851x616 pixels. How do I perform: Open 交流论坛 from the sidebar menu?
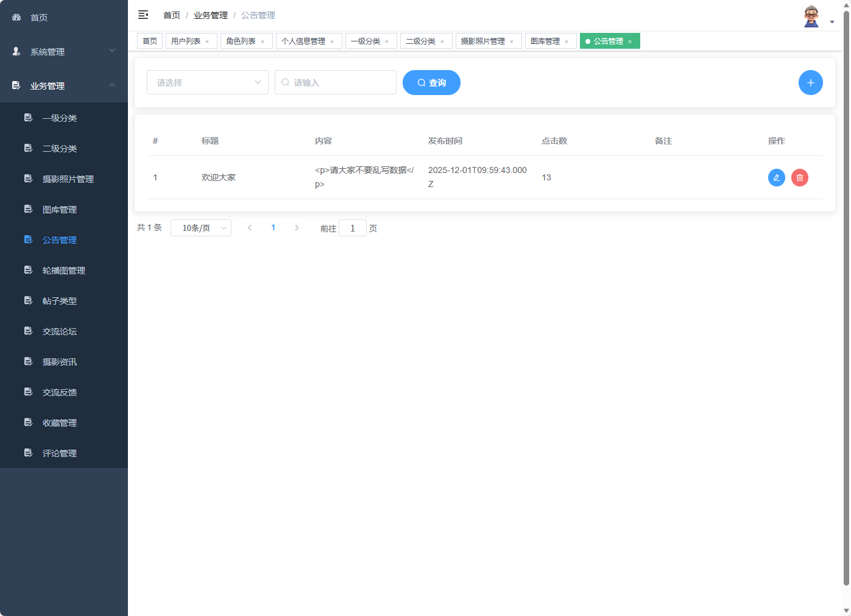(59, 331)
